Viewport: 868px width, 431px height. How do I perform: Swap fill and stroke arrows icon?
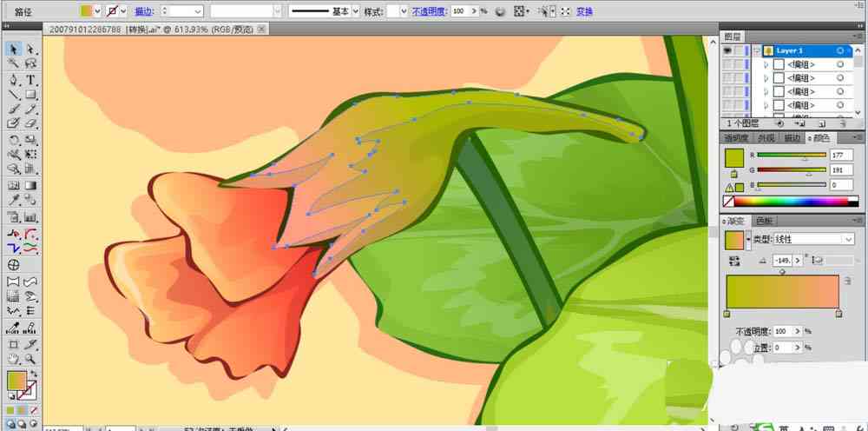tap(34, 374)
